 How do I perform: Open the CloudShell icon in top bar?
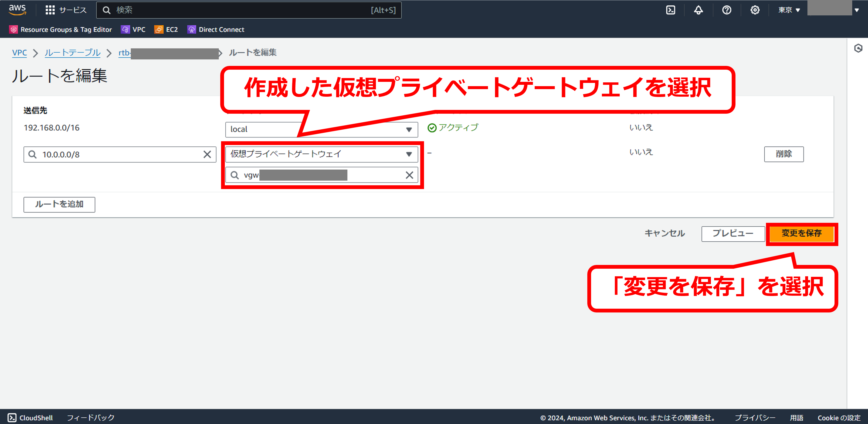(x=670, y=10)
